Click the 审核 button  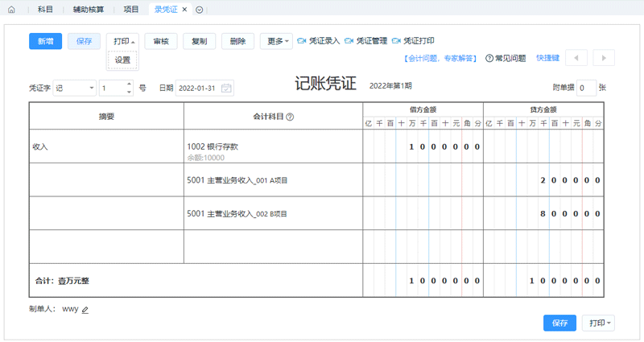coord(161,41)
